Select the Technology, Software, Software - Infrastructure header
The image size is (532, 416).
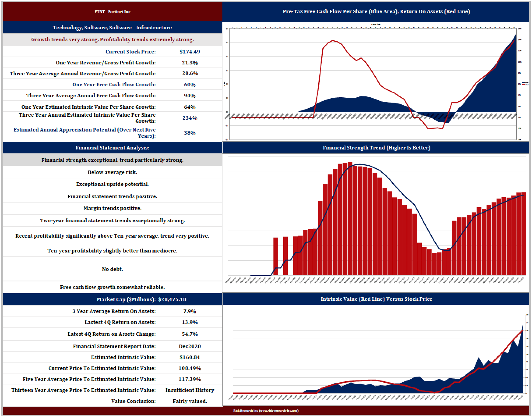tap(112, 28)
